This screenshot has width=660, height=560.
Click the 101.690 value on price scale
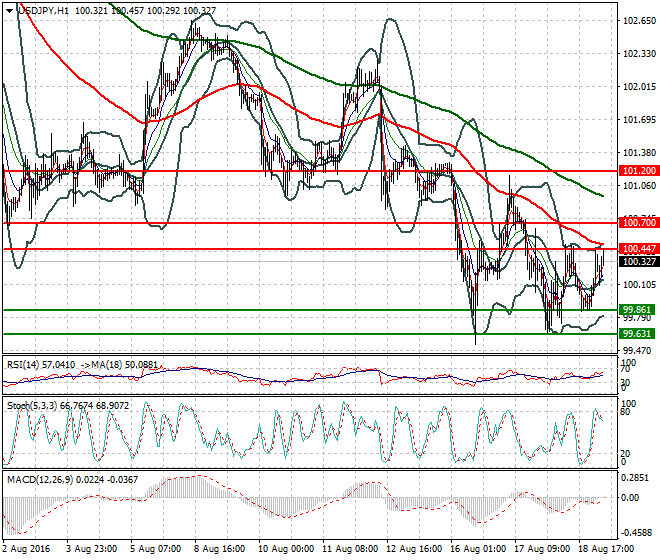pos(638,119)
